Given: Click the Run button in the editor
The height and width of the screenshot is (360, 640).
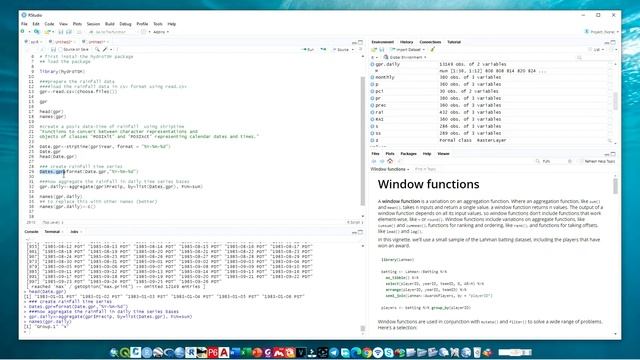Looking at the screenshot, I should (x=308, y=49).
